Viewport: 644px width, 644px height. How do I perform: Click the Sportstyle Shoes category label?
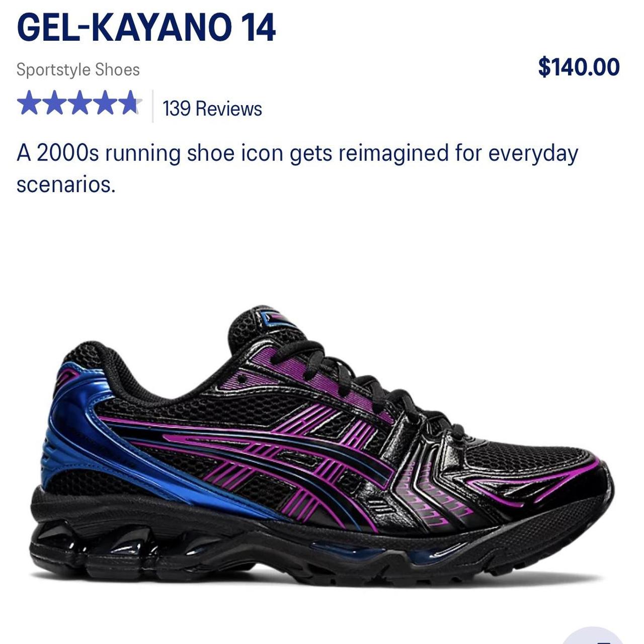(78, 69)
